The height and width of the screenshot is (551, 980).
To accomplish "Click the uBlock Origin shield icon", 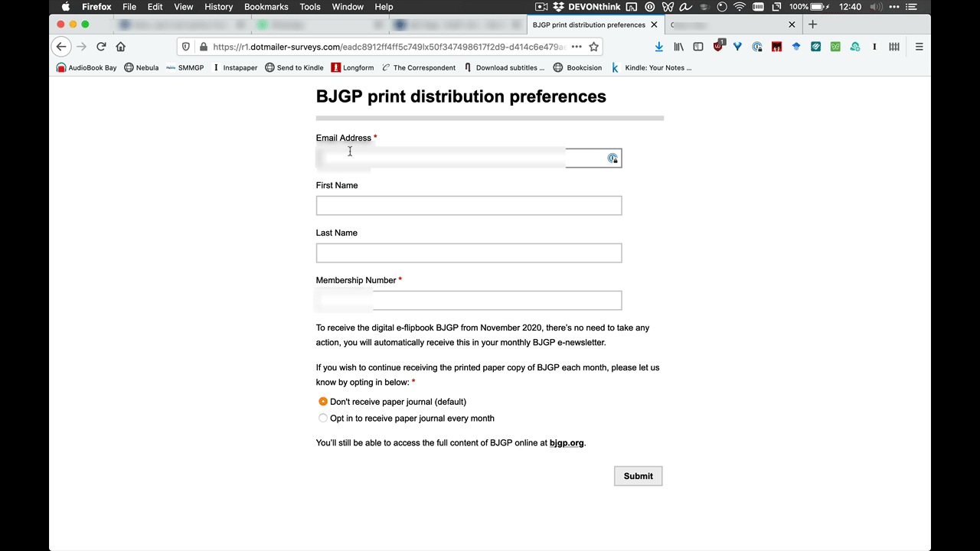I will point(718,47).
